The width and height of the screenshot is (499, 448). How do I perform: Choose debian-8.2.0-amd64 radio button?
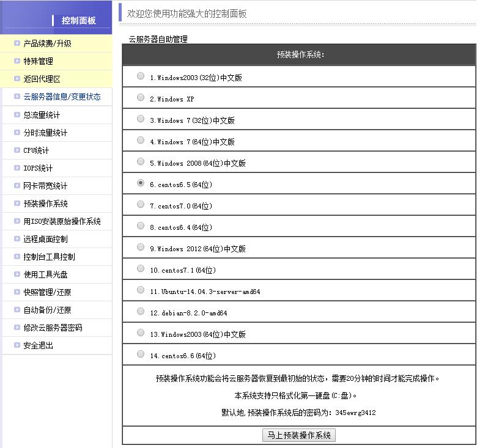pyautogui.click(x=141, y=311)
